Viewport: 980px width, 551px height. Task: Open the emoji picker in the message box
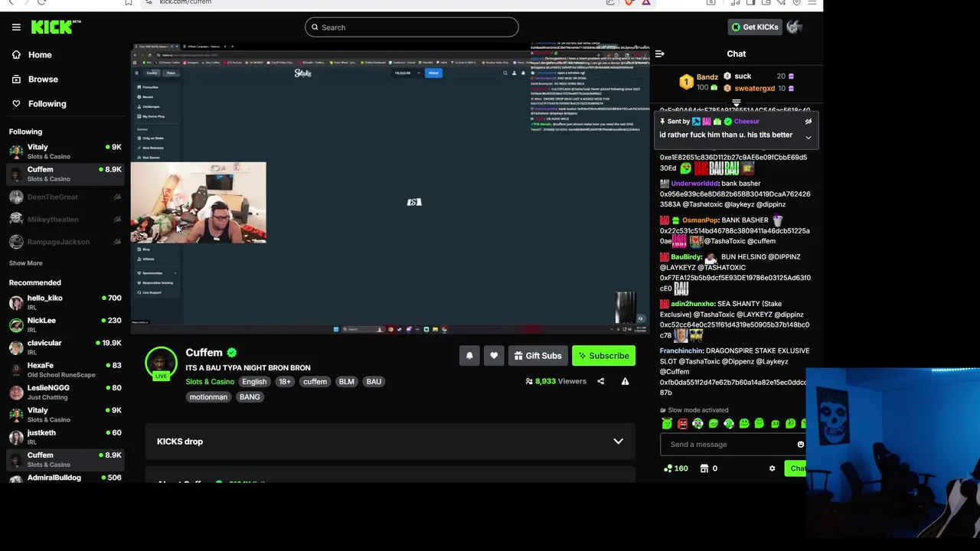(x=800, y=445)
